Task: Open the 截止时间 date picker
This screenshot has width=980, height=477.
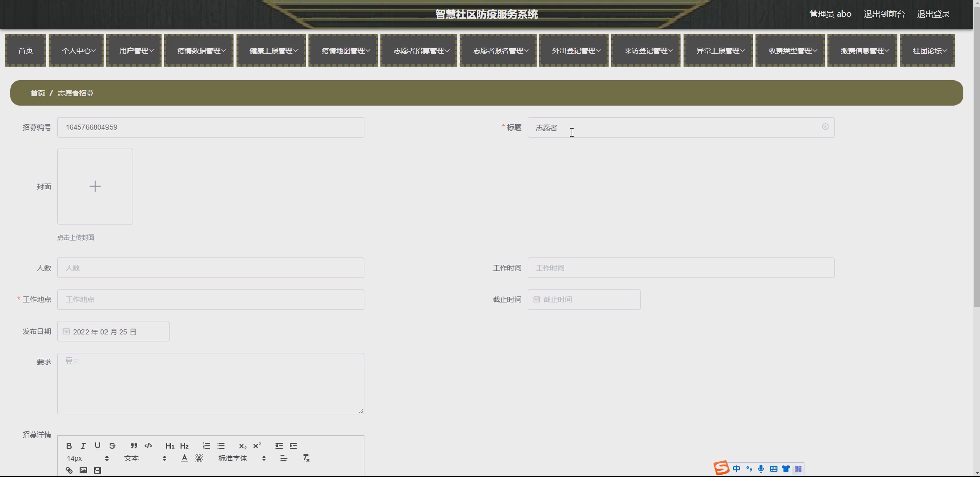Action: click(584, 299)
